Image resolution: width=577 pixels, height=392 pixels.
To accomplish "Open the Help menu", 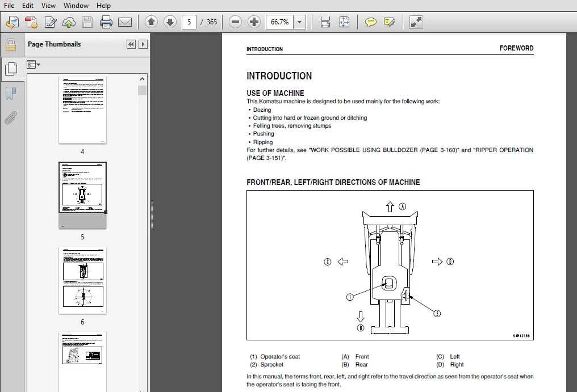I will [x=103, y=6].
